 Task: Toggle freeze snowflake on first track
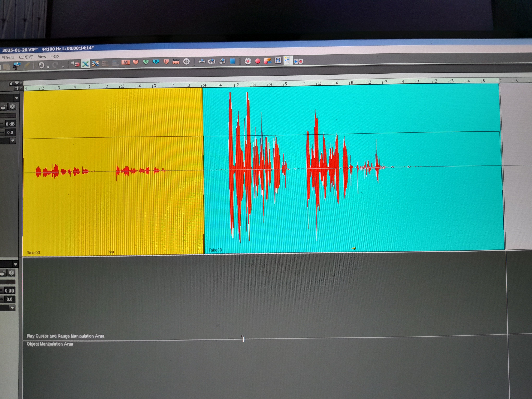click(x=13, y=107)
